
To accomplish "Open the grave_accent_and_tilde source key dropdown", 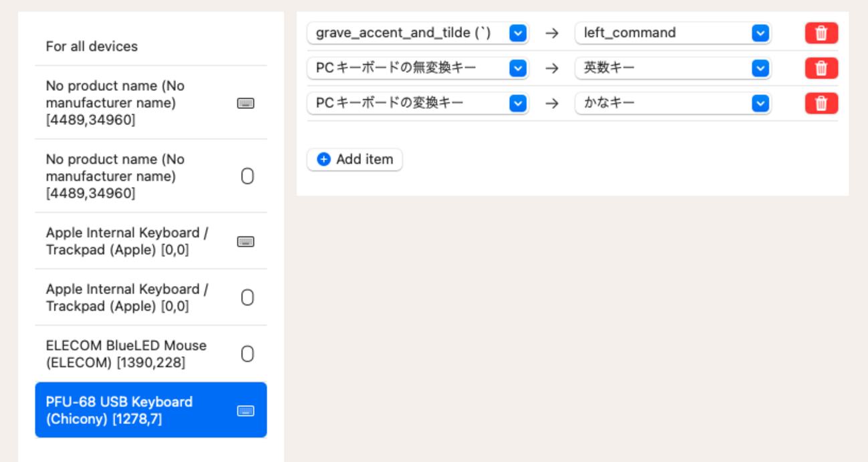I will coord(518,33).
